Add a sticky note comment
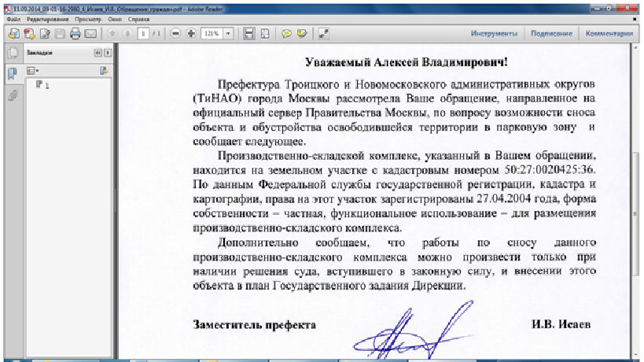 point(286,34)
